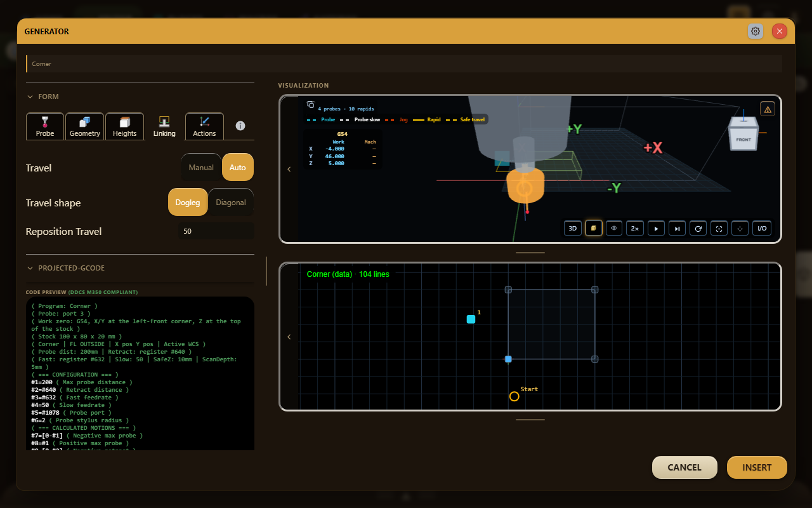Click the fit-to-view frame icon

point(719,228)
